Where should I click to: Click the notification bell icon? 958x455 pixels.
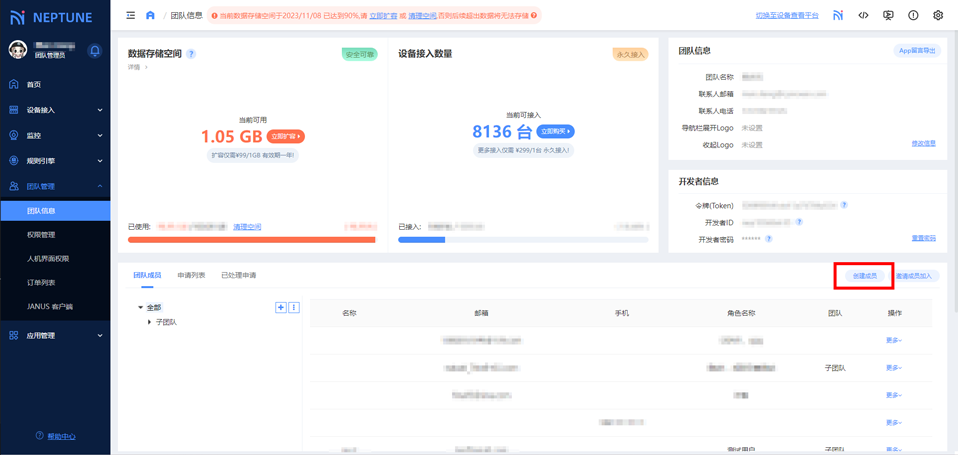95,51
